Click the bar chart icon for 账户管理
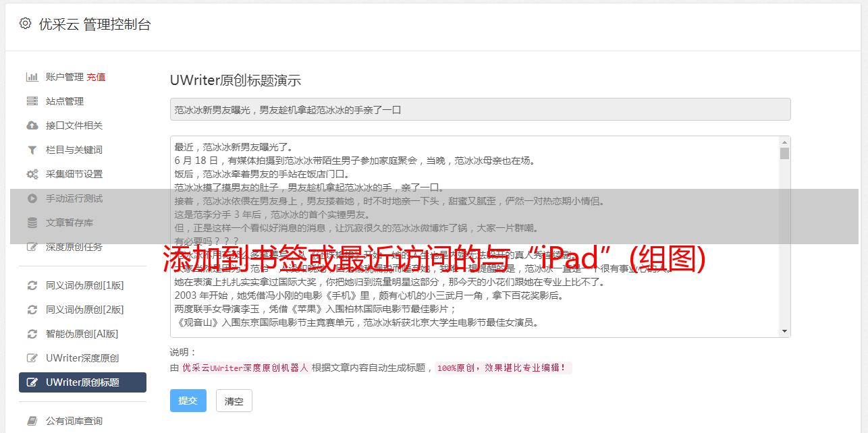Image resolution: width=868 pixels, height=433 pixels. 32,77
